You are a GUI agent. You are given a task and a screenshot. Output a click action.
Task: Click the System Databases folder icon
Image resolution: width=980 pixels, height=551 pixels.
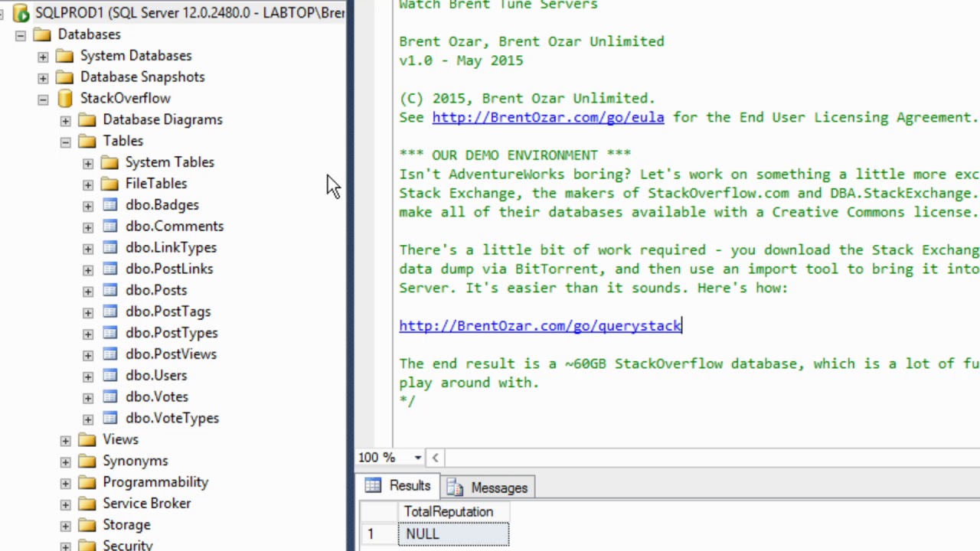coord(65,56)
